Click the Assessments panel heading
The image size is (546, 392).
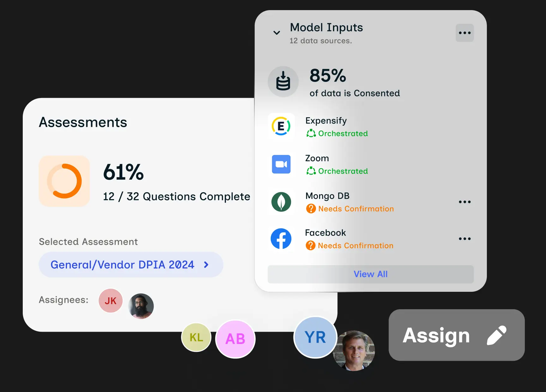[83, 122]
